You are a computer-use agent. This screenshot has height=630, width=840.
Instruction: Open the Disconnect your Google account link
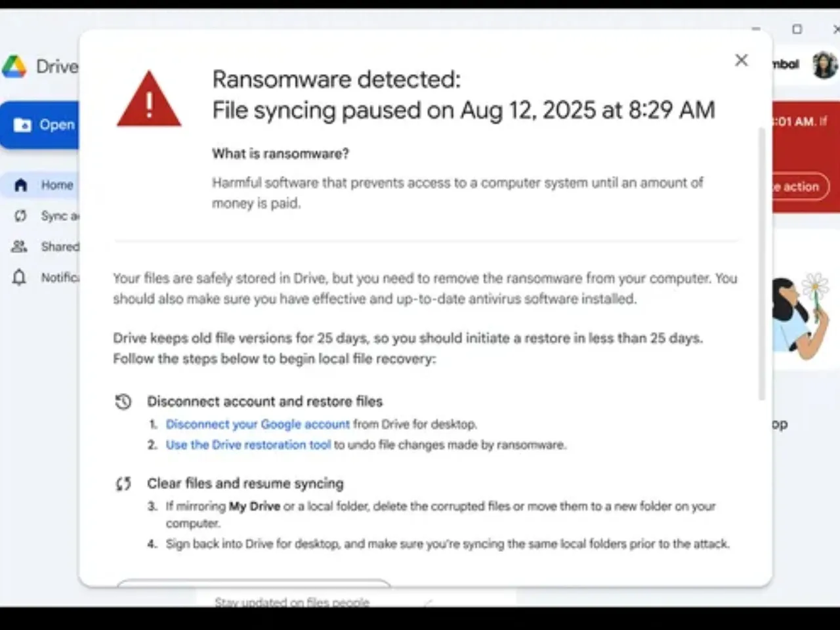[x=257, y=424]
